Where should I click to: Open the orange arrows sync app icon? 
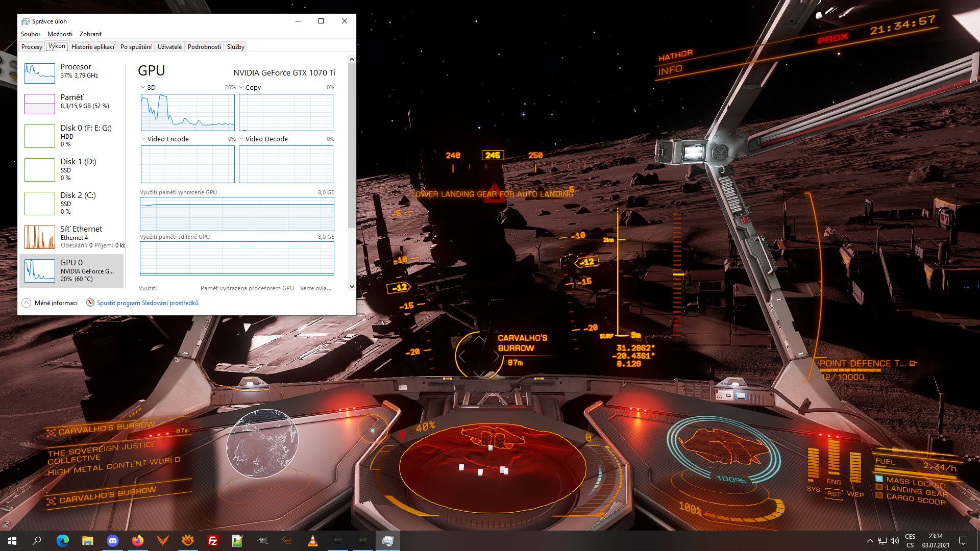coord(287,541)
